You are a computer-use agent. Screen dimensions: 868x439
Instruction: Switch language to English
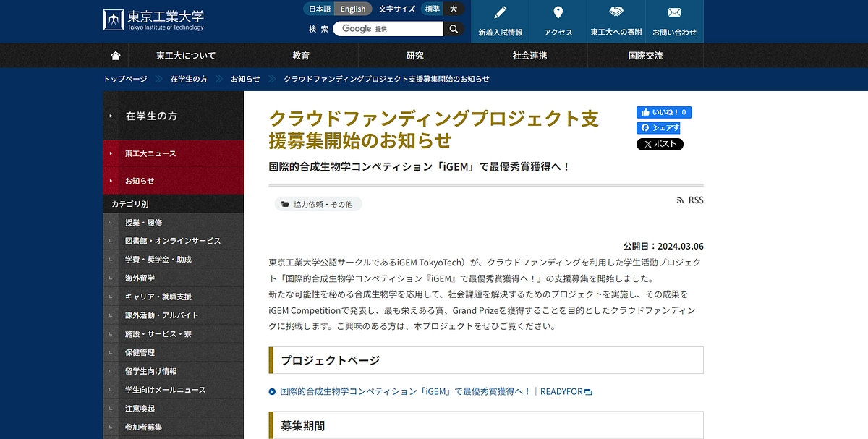353,9
